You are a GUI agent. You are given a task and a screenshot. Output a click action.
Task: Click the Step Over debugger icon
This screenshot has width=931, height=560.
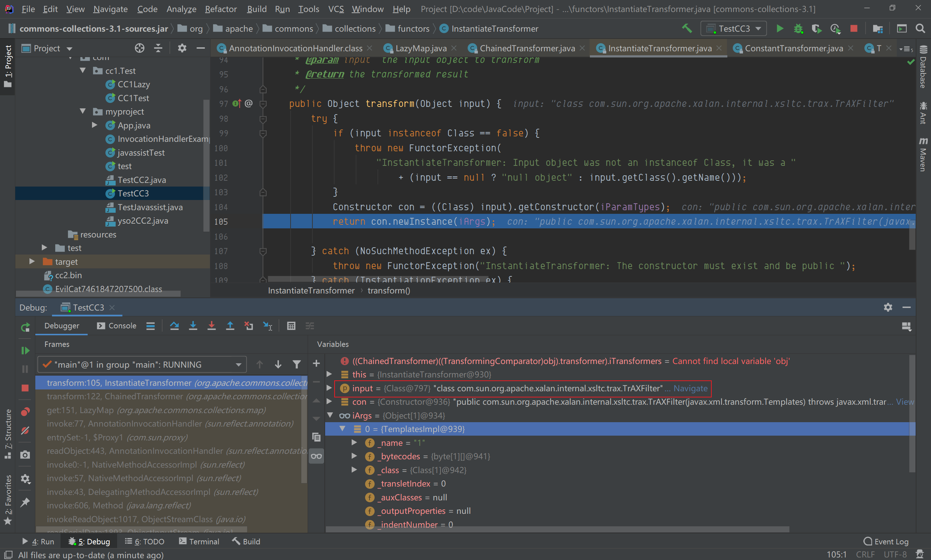[174, 326]
